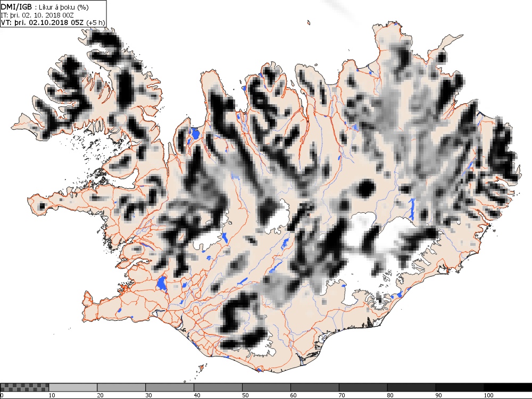The image size is (532, 399).
Task: Click the checkered 0–10% legend swatch
Action: click(24, 387)
